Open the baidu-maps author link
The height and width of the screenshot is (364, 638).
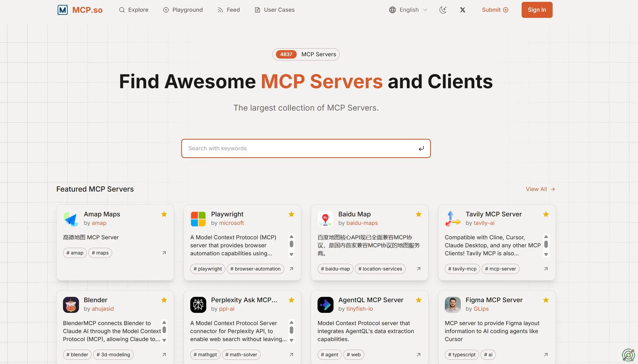362,223
